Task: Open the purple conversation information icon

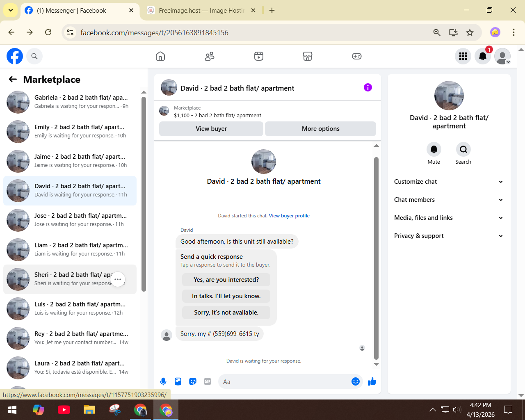Action: pos(368,87)
